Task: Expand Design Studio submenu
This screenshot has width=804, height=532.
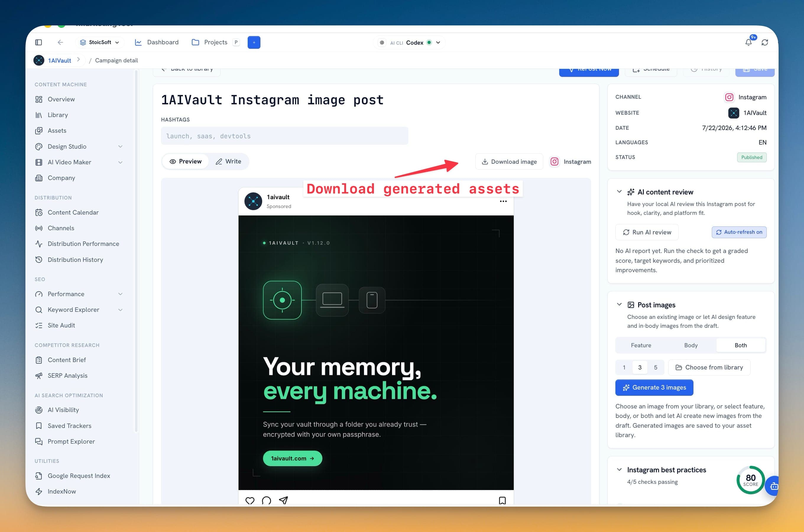Action: click(x=120, y=147)
